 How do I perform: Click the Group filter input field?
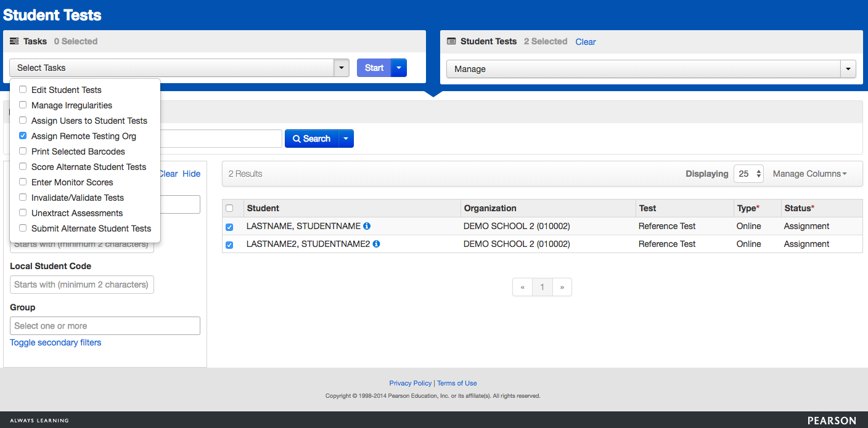coord(105,326)
